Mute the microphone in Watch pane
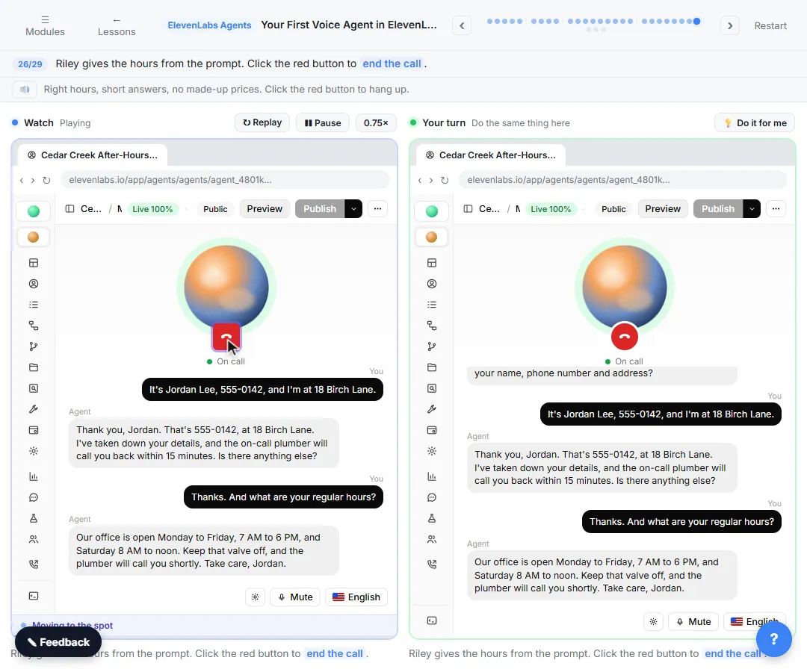 295,597
